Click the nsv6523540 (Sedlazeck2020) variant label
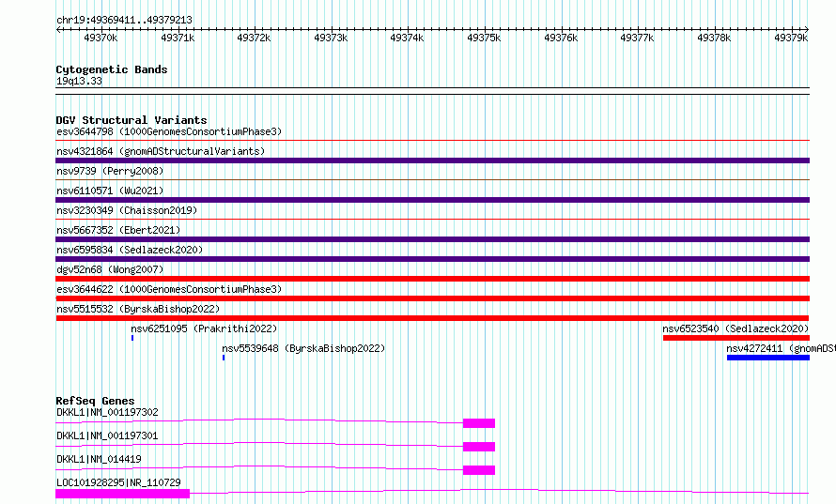This screenshot has width=836, height=504. tap(735, 328)
